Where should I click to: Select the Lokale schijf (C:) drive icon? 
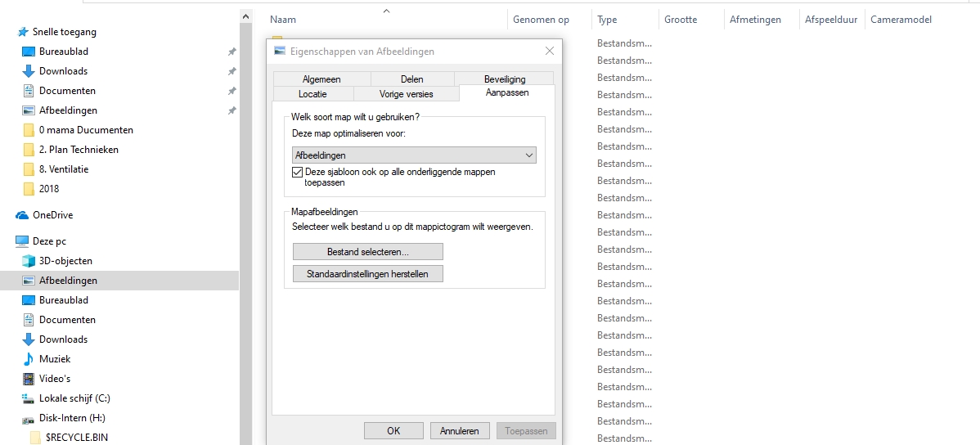click(x=29, y=398)
